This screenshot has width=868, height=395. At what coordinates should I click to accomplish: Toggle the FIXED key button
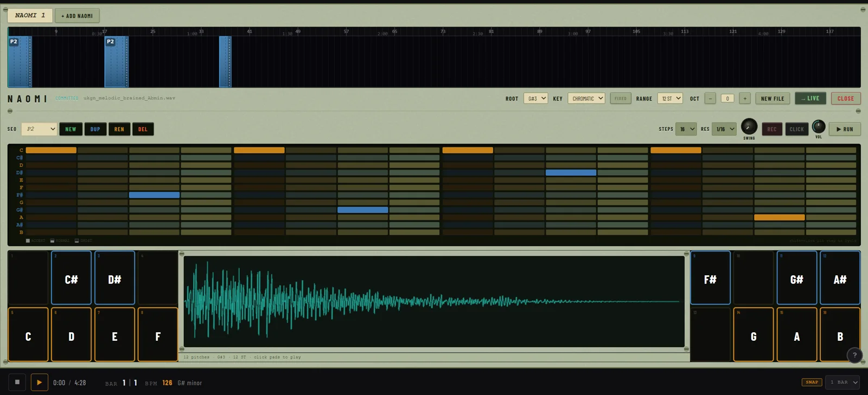tap(621, 99)
